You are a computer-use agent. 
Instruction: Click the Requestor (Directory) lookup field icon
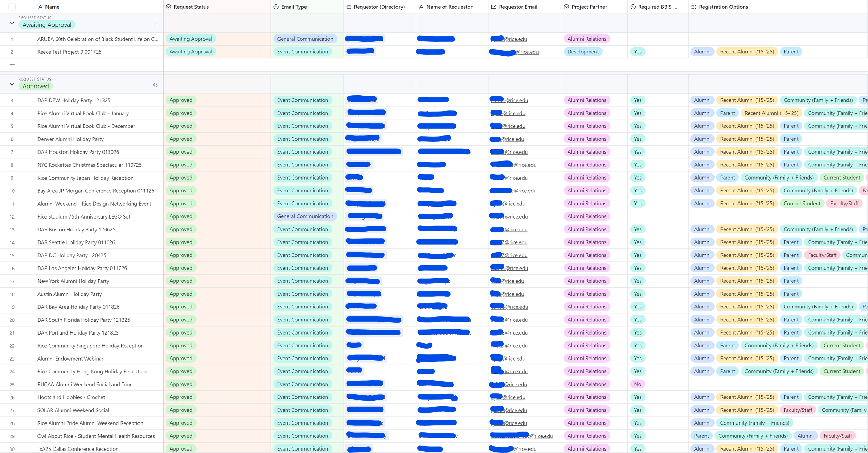tap(349, 7)
